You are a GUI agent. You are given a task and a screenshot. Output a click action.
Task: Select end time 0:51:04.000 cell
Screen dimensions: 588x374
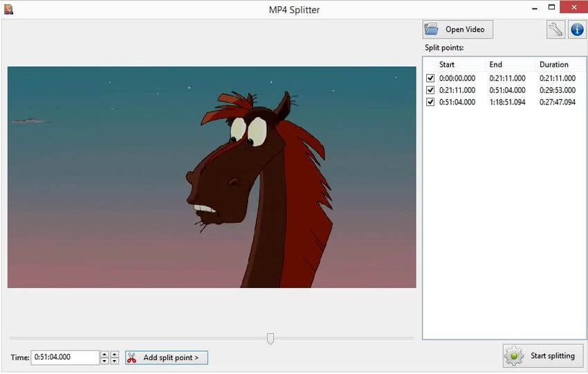[x=507, y=90]
